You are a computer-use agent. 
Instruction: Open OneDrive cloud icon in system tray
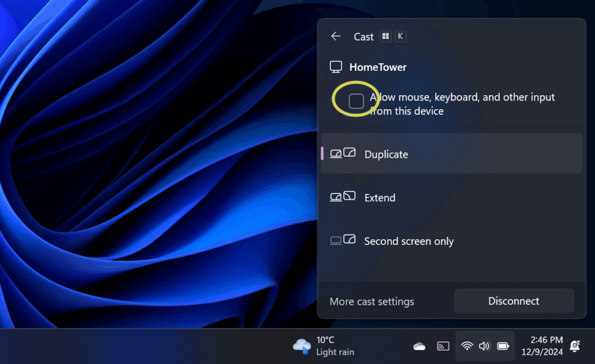[x=419, y=347]
